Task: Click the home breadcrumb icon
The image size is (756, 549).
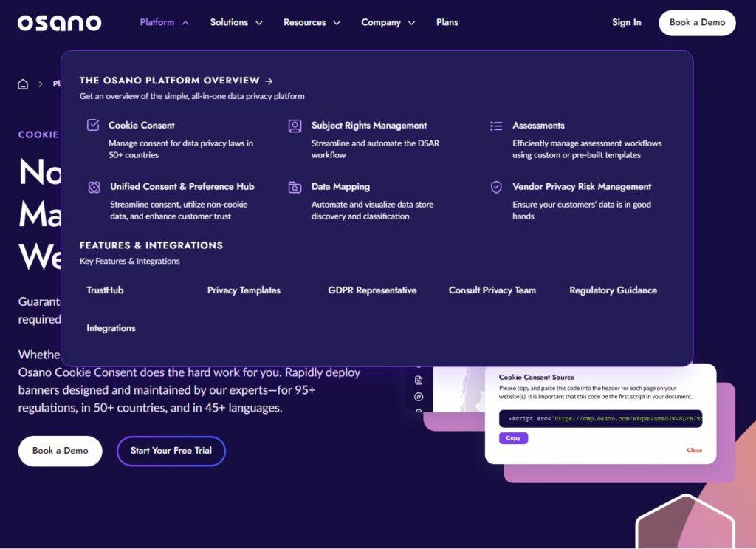Action: [x=23, y=84]
